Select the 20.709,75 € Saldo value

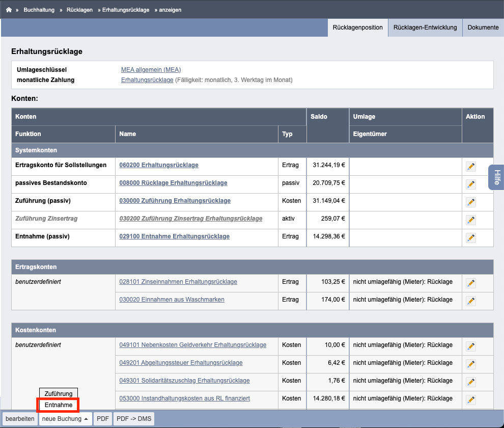tap(329, 183)
